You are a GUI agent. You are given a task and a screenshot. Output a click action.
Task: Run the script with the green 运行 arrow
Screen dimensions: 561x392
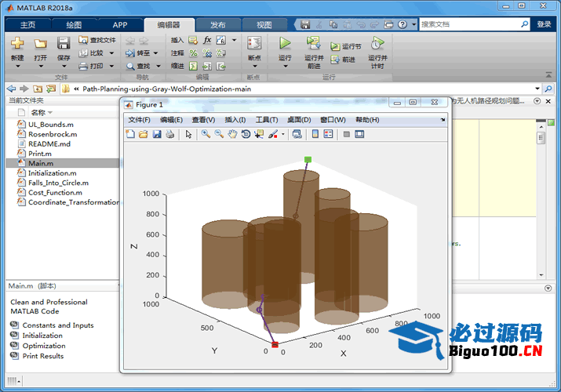tap(285, 43)
